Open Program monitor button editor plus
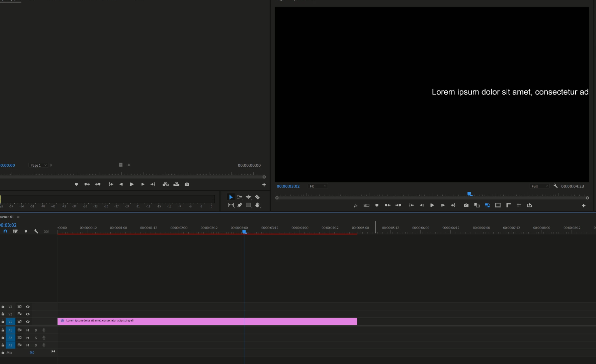Viewport: 596px width, 364px height. [x=583, y=206]
